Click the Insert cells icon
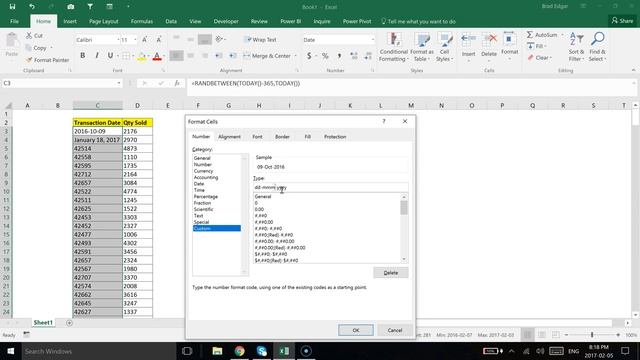 tap(468, 40)
